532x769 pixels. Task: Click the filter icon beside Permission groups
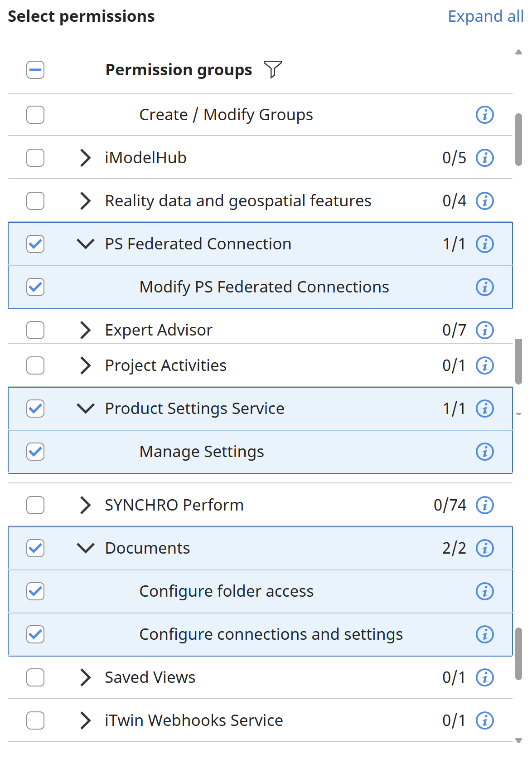click(272, 69)
